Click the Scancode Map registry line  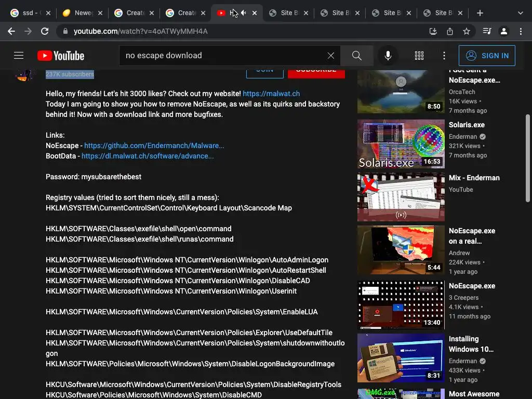pyautogui.click(x=169, y=208)
